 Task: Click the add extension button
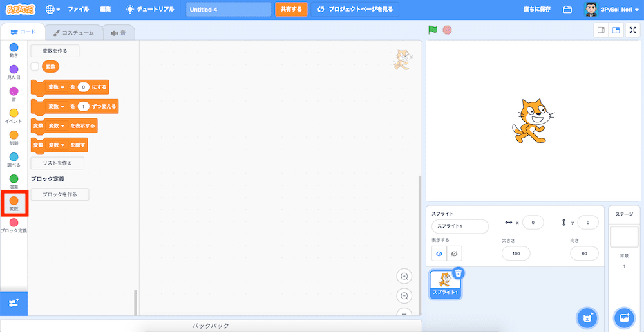14,304
